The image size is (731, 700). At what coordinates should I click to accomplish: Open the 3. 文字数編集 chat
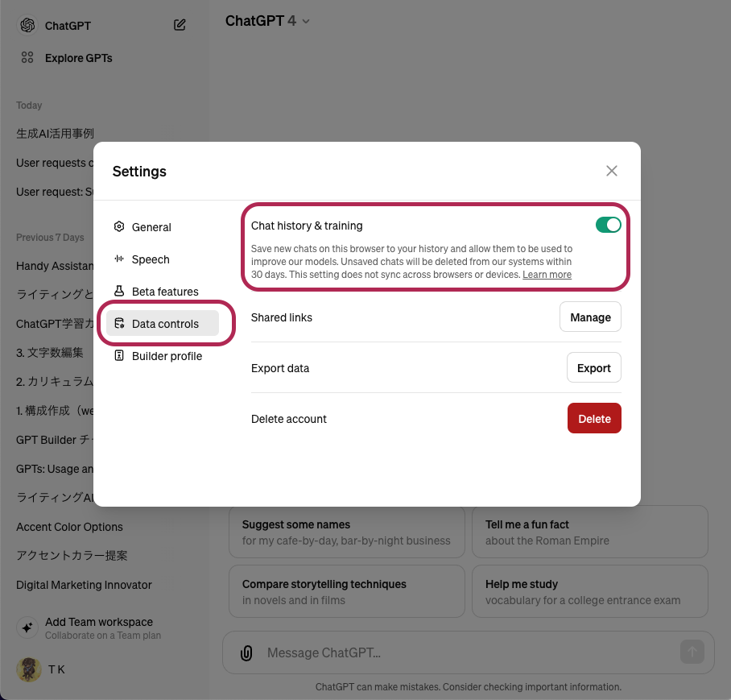(50, 353)
